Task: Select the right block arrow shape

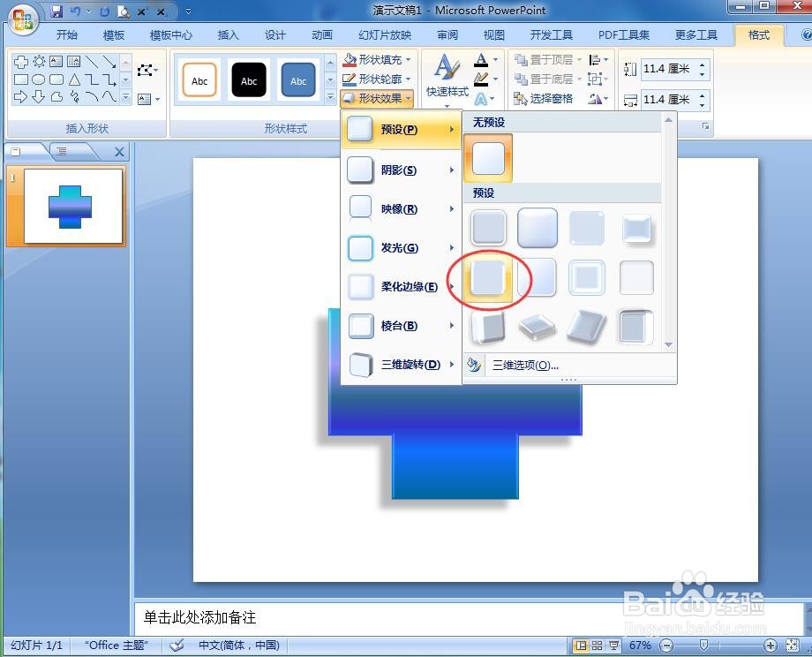Action: [x=20, y=96]
